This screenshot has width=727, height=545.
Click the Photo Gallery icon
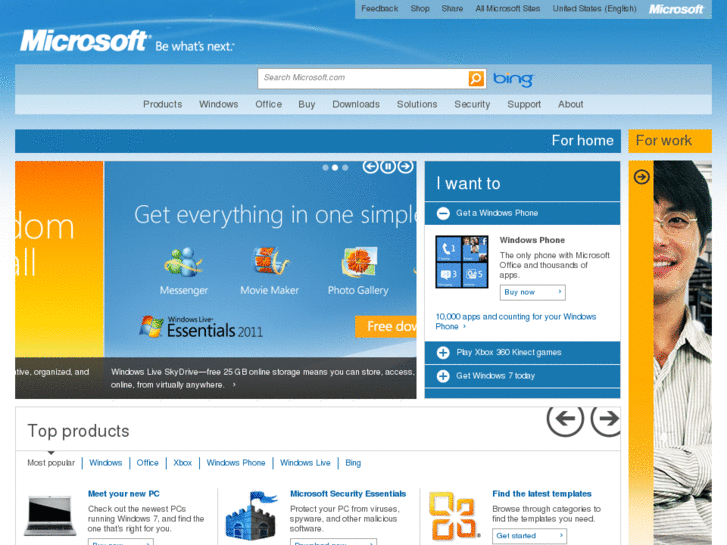[359, 262]
